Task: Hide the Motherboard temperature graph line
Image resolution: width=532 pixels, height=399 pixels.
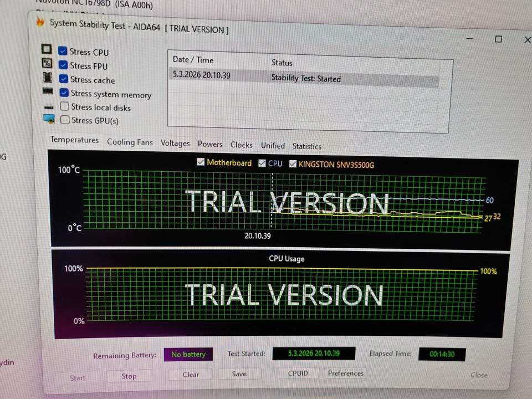Action: tap(201, 162)
